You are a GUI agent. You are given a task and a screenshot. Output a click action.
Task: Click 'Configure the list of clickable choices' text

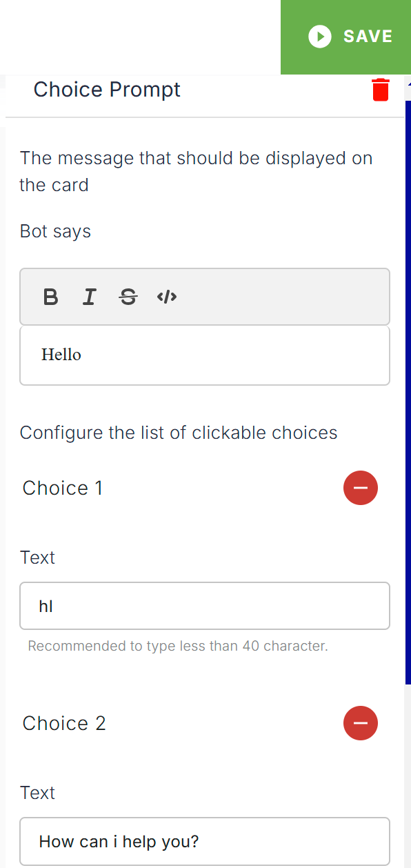pos(179,433)
